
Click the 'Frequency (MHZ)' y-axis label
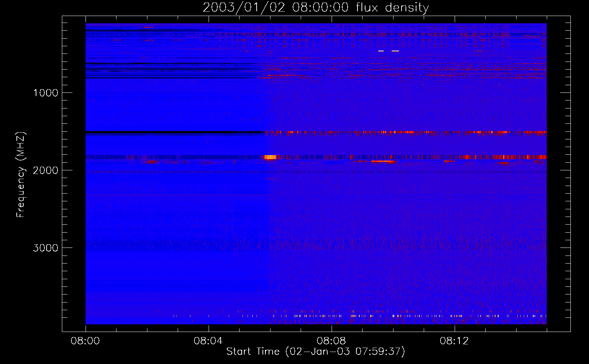[x=21, y=175]
